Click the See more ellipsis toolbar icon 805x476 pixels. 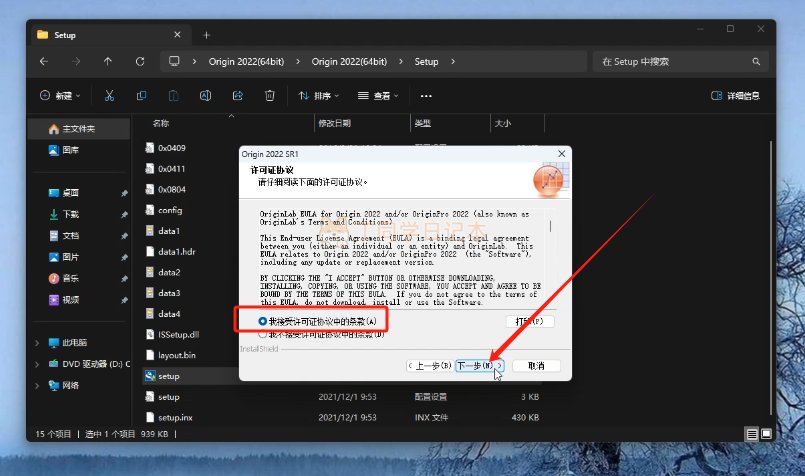click(x=425, y=96)
